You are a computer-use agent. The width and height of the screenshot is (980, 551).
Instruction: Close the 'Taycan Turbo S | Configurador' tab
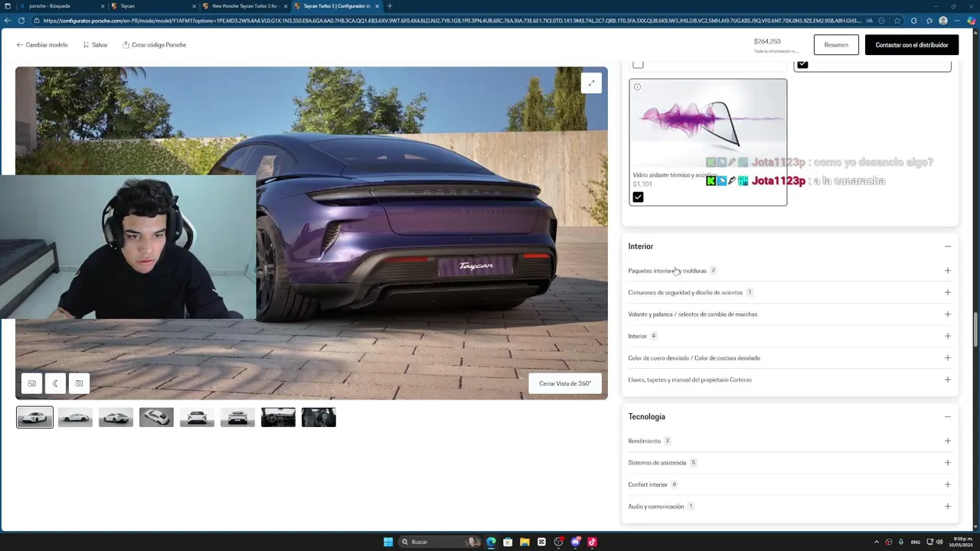click(x=377, y=6)
